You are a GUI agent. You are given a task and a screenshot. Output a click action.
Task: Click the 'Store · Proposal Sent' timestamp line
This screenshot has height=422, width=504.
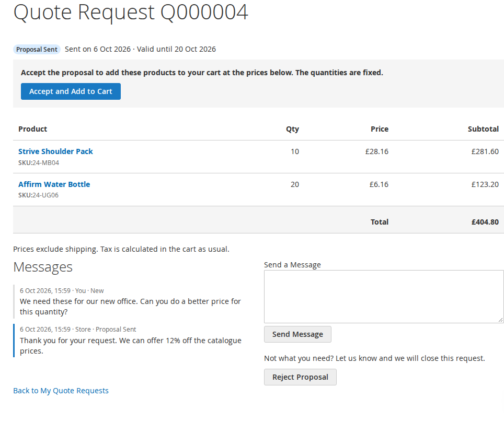tap(78, 330)
